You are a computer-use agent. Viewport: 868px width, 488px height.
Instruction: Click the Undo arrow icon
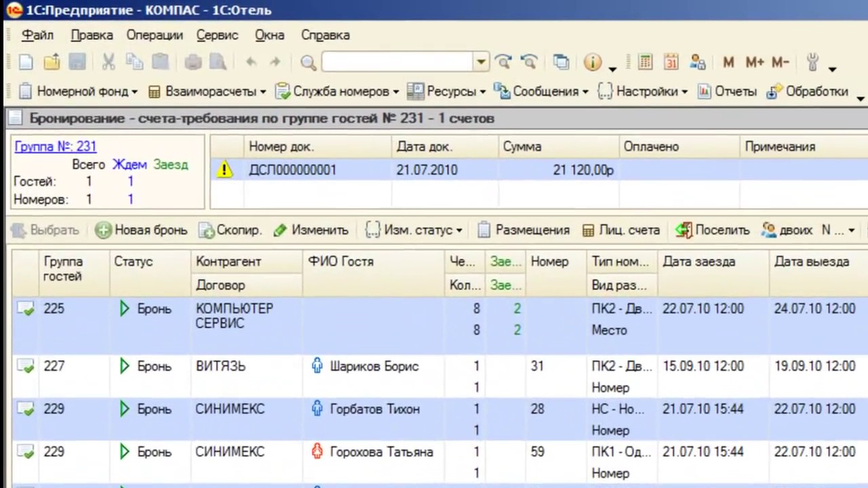pyautogui.click(x=251, y=62)
